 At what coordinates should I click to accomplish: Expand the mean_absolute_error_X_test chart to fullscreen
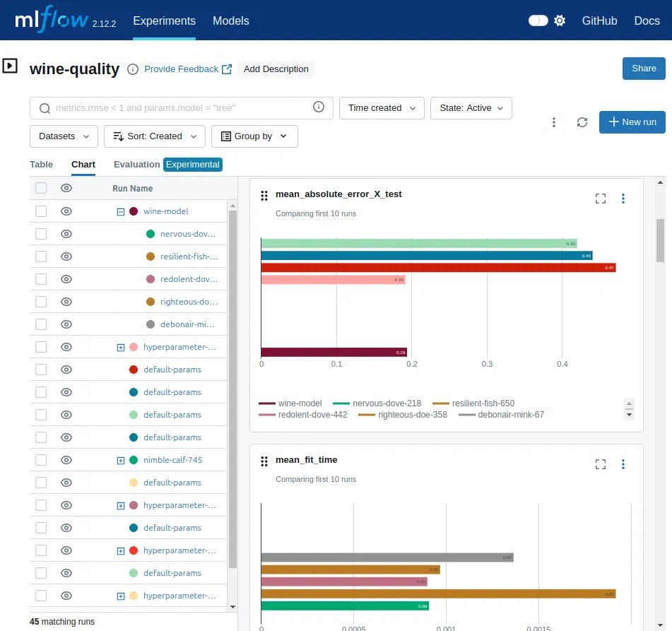click(600, 199)
